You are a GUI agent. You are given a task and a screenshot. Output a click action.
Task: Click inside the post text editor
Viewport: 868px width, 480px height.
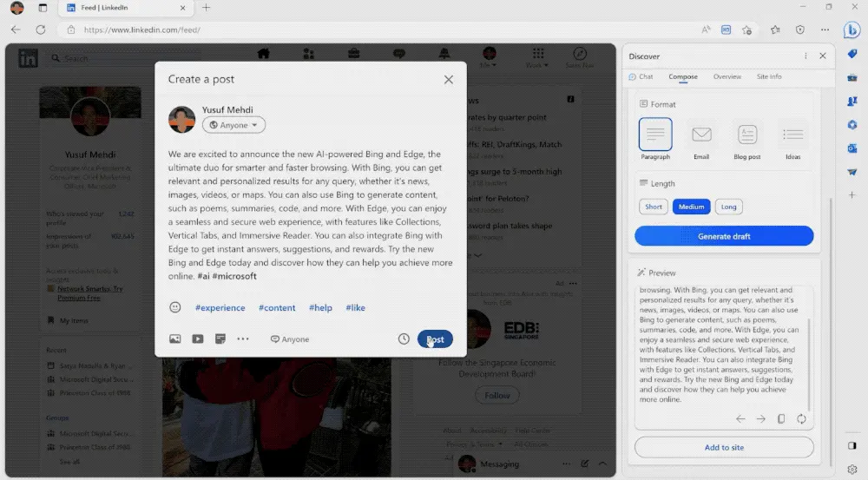click(311, 214)
